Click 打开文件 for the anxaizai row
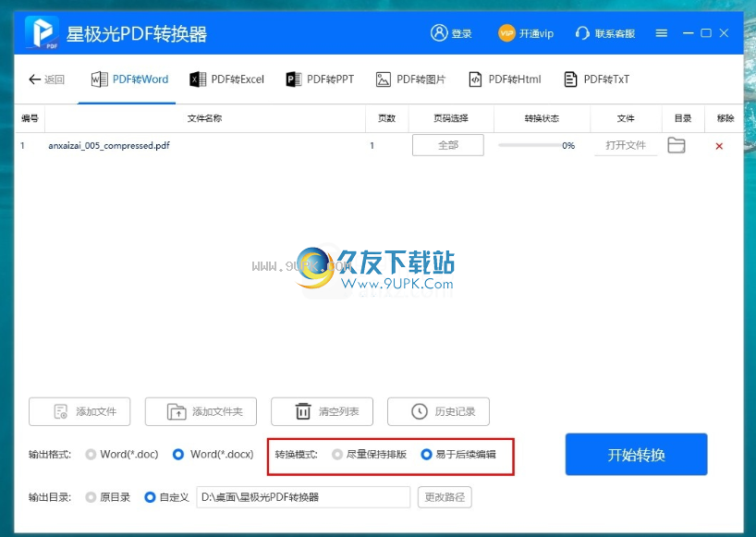 tap(626, 145)
